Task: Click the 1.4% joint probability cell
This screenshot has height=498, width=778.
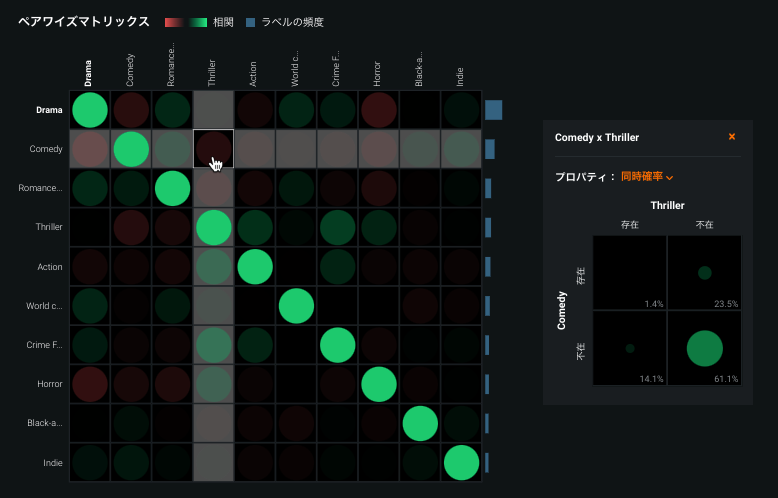Action: coord(630,272)
